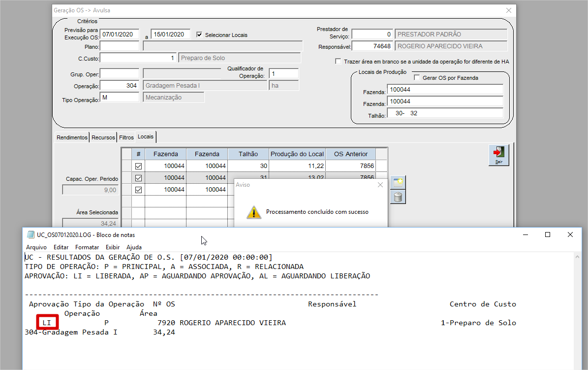Click the Operação field containing 304
The height and width of the screenshot is (370, 588).
pos(120,86)
